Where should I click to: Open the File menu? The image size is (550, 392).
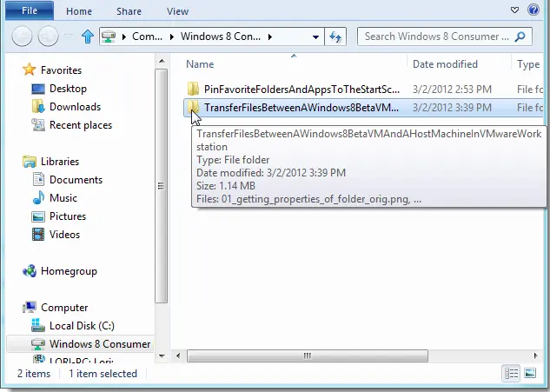[x=30, y=10]
